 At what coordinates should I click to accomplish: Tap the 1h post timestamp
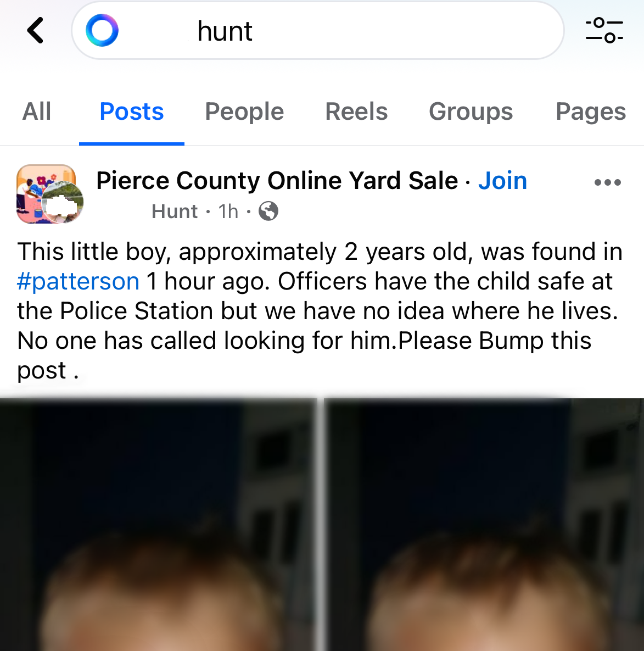click(228, 212)
